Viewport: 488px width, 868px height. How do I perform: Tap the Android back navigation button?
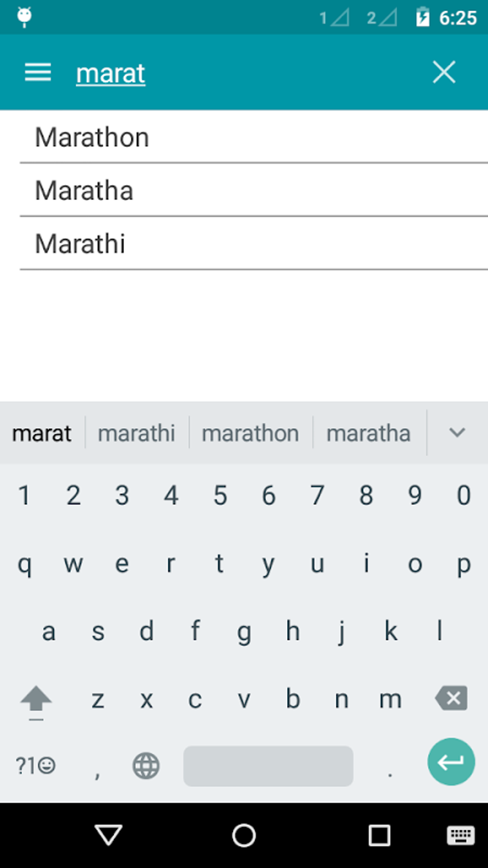click(109, 835)
